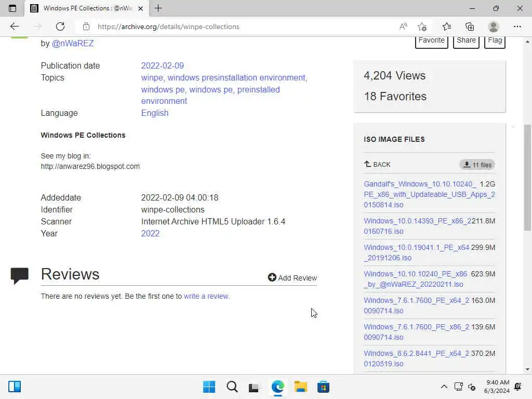Download all via the 11 files button
Viewport: 532px width, 399px height.
coord(477,165)
